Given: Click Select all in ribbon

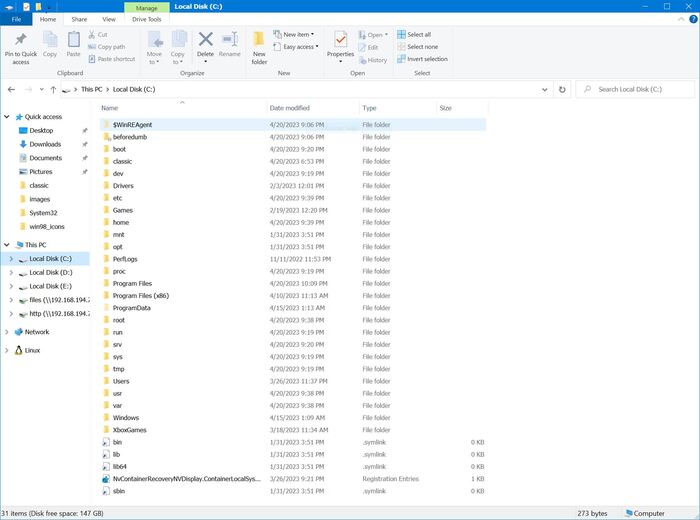Looking at the screenshot, I should point(414,34).
